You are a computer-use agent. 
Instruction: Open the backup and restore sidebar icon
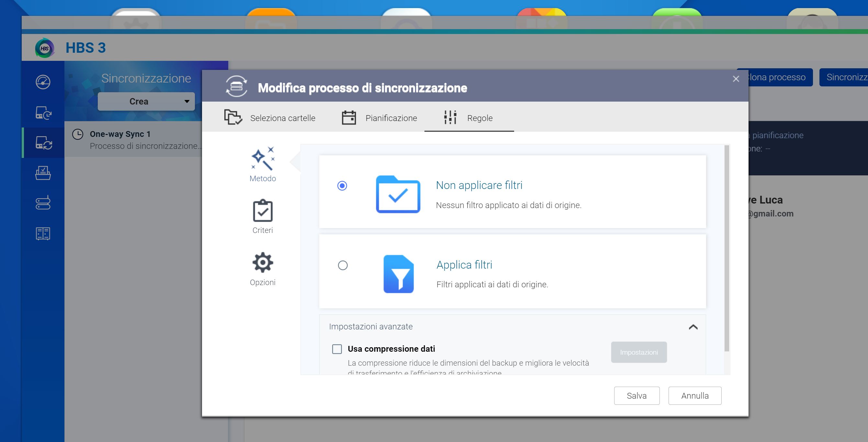coord(43,113)
